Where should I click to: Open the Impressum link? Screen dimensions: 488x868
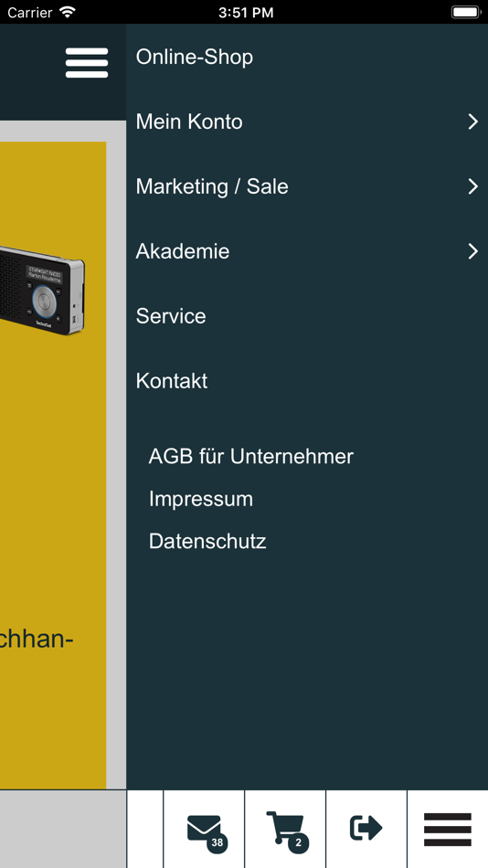[200, 499]
